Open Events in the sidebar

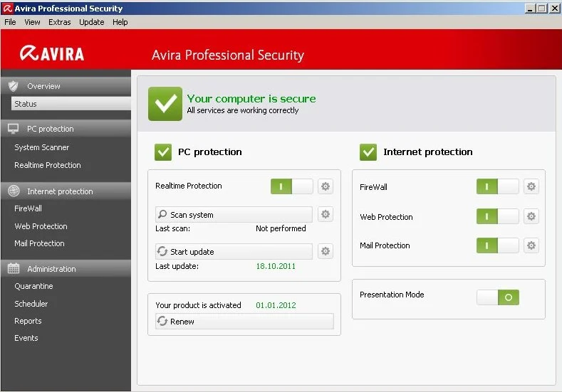tap(26, 338)
